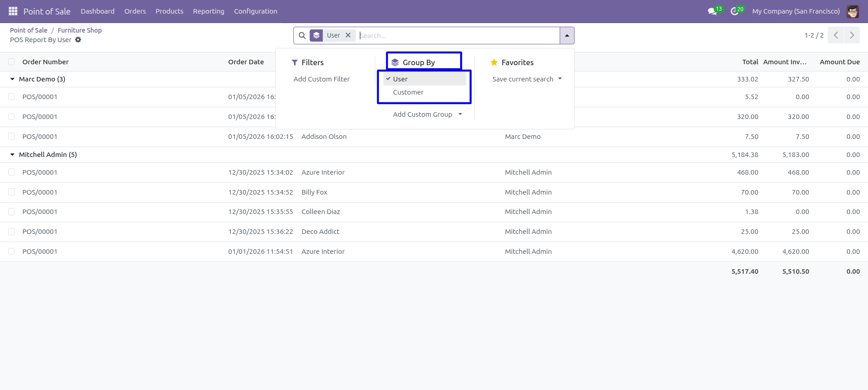Click the Filters funnel icon

coord(295,62)
